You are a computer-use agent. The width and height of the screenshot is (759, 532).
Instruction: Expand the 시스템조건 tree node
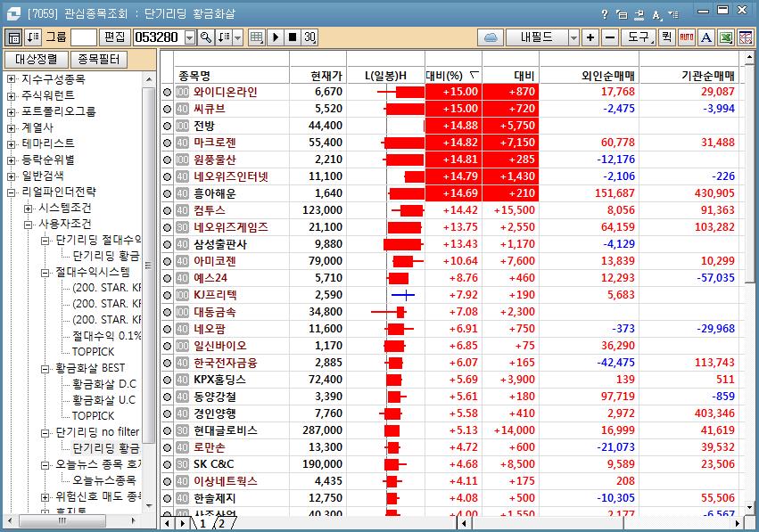click(28, 209)
